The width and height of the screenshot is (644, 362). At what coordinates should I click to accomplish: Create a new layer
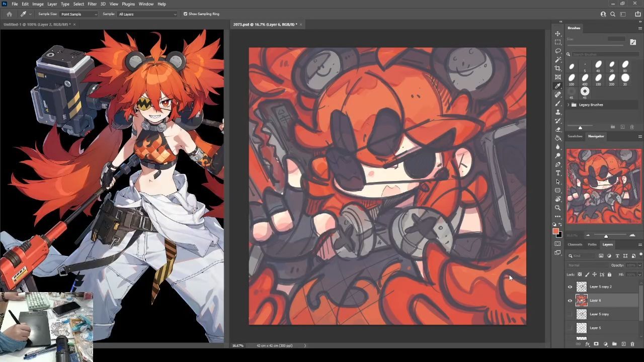[x=623, y=344]
